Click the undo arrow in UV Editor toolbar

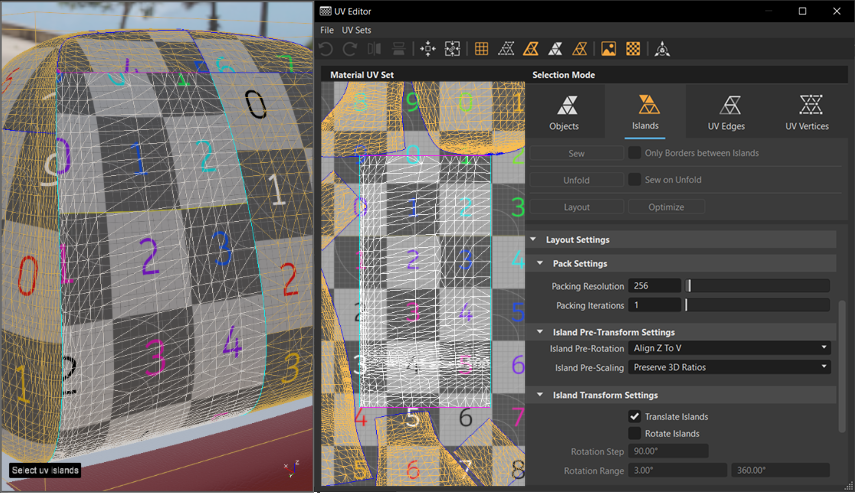(326, 49)
